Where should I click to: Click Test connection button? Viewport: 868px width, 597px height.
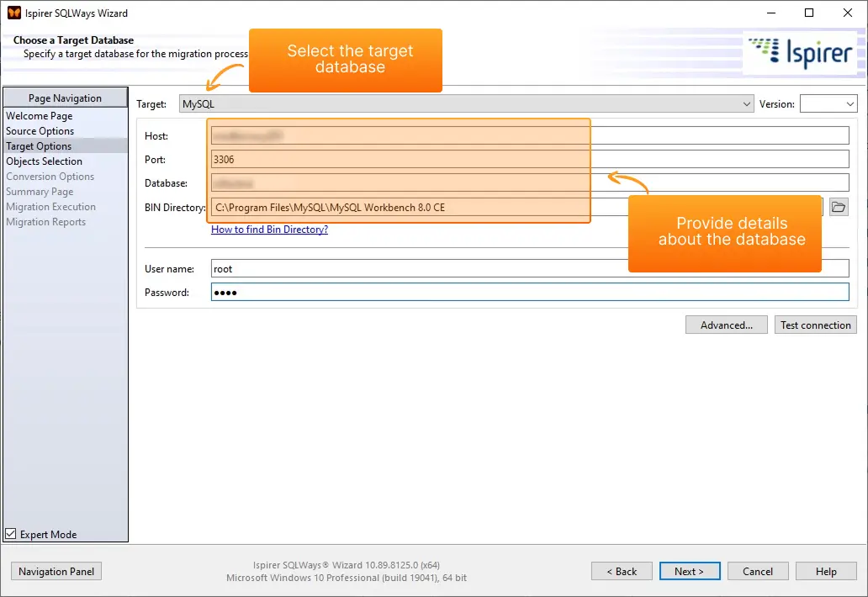pyautogui.click(x=815, y=325)
